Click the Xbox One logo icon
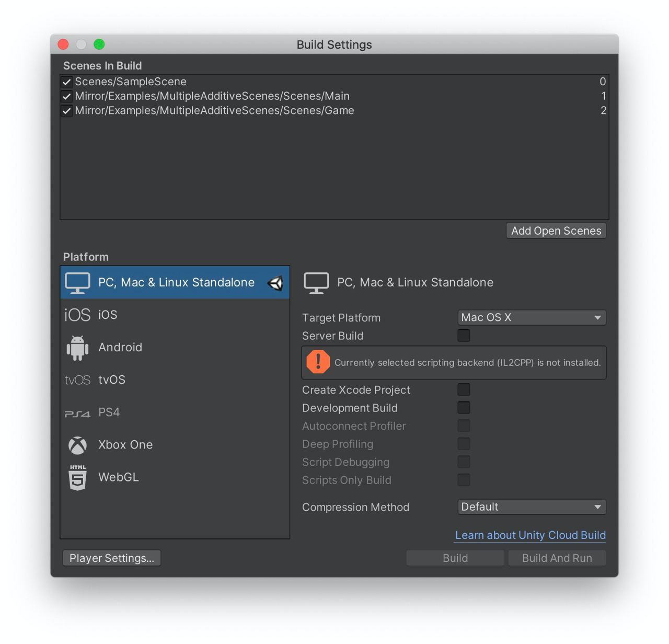669x644 pixels. 77,445
